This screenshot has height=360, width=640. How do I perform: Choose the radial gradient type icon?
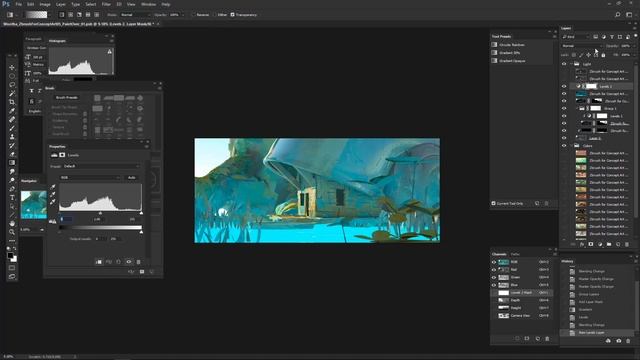click(x=71, y=15)
